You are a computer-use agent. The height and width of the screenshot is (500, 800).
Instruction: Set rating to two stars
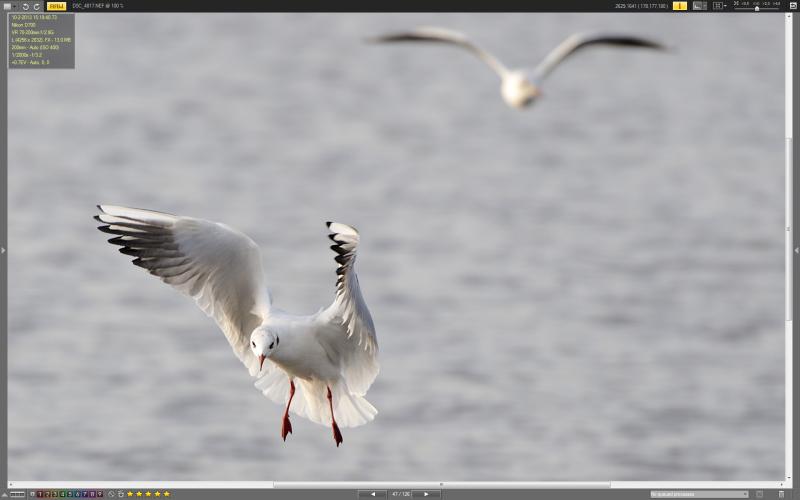tap(139, 494)
